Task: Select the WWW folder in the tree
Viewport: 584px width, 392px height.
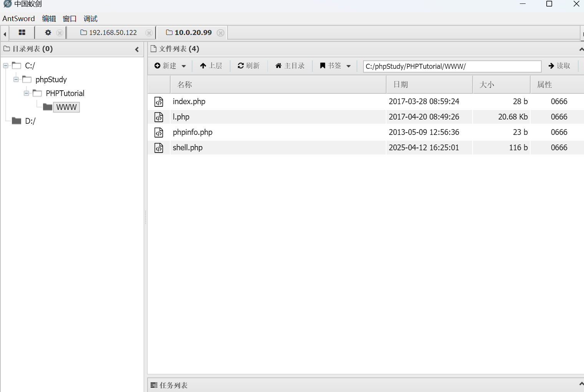Action: tap(66, 107)
